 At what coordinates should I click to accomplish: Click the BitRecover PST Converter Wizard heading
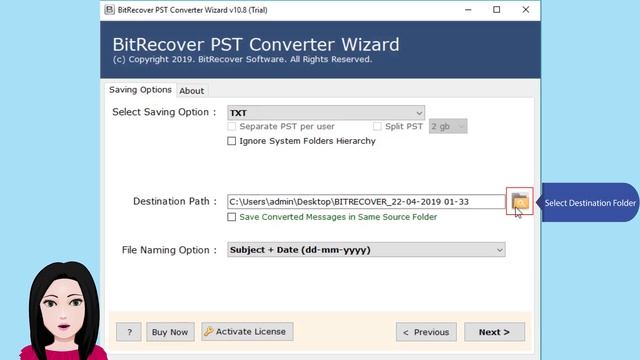click(x=256, y=44)
